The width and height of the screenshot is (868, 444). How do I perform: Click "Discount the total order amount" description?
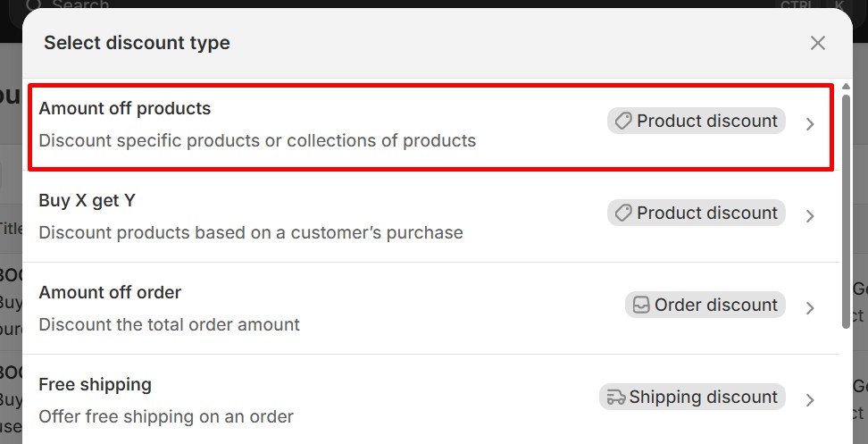coord(169,325)
